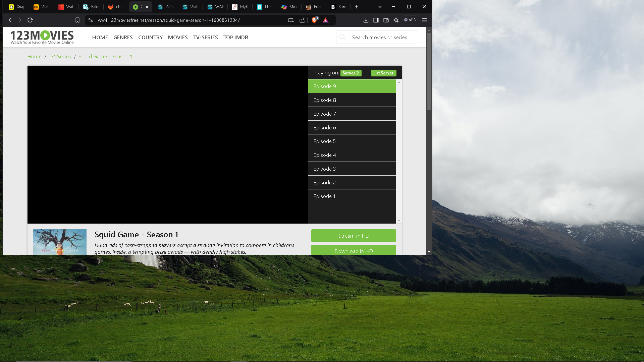This screenshot has width=644, height=362.
Task: Switch to the Fake tab
Action: 91,7
